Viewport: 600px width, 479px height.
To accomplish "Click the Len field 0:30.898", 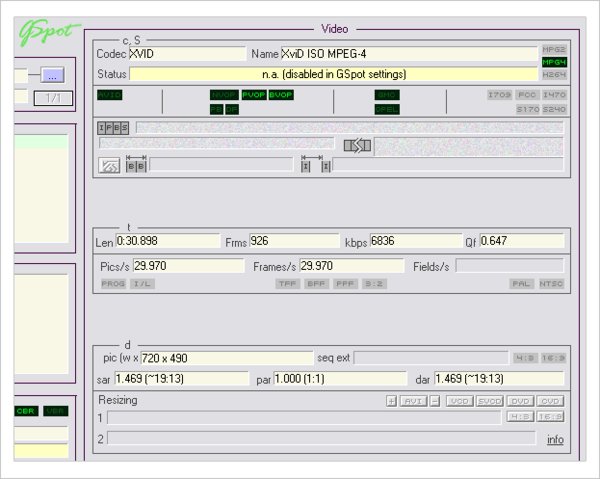I will click(168, 241).
